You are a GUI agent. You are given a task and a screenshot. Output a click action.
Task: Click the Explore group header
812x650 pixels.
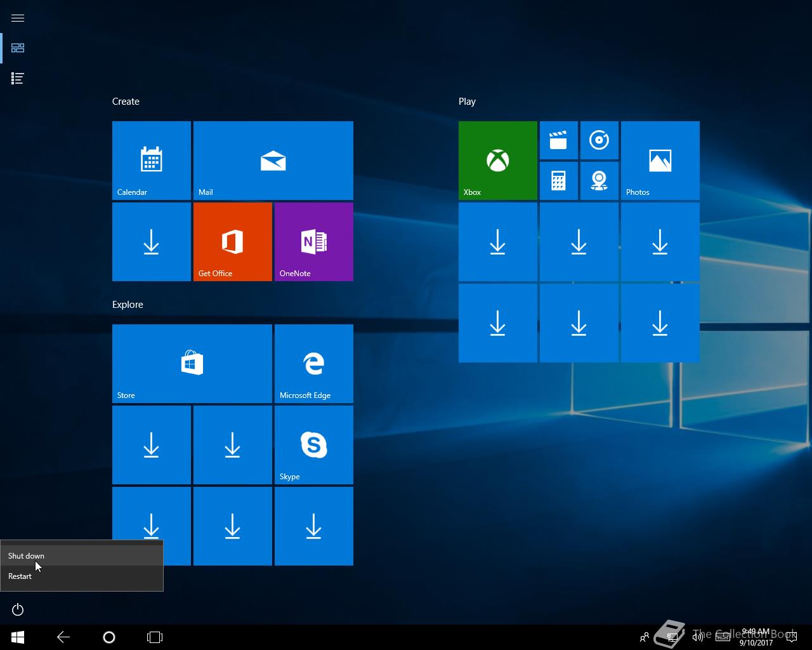128,305
